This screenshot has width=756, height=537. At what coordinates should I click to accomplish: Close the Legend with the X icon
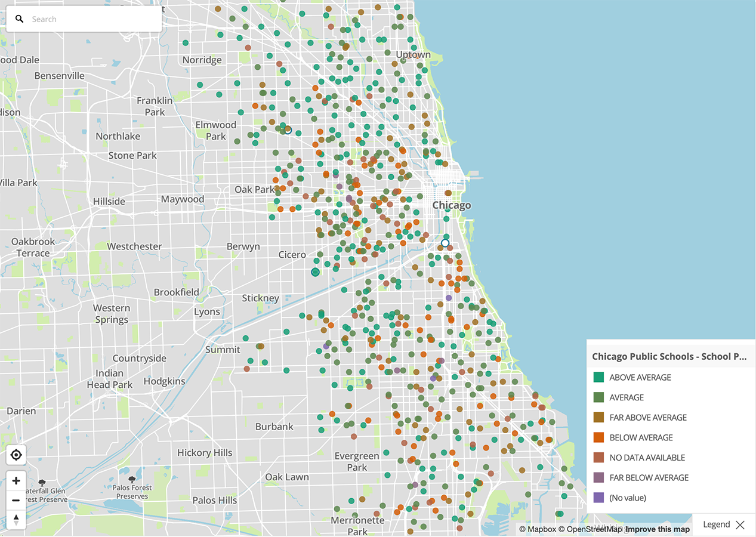(x=740, y=525)
